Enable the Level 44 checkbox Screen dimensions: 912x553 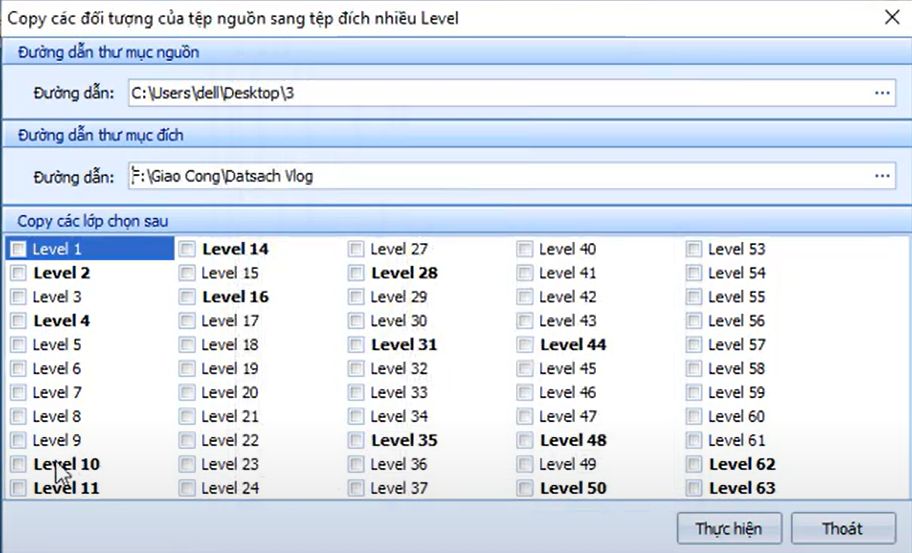tap(525, 344)
